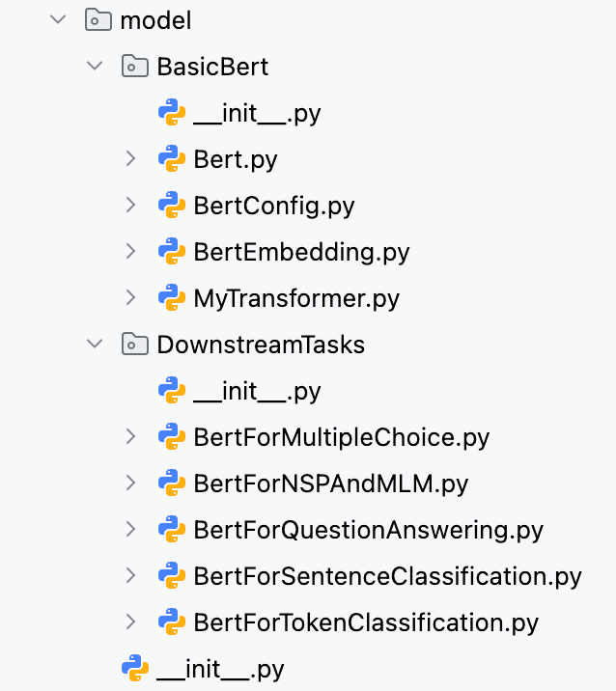The height and width of the screenshot is (691, 616).
Task: Click the BasicBert folder icon
Action: (134, 66)
